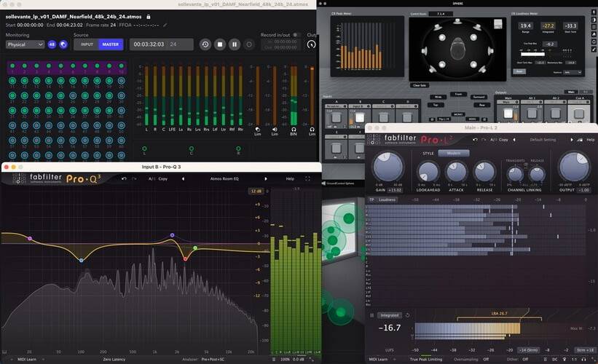Toggle object indicator 20
Screen dimensions: 598x364
[x=122, y=81]
